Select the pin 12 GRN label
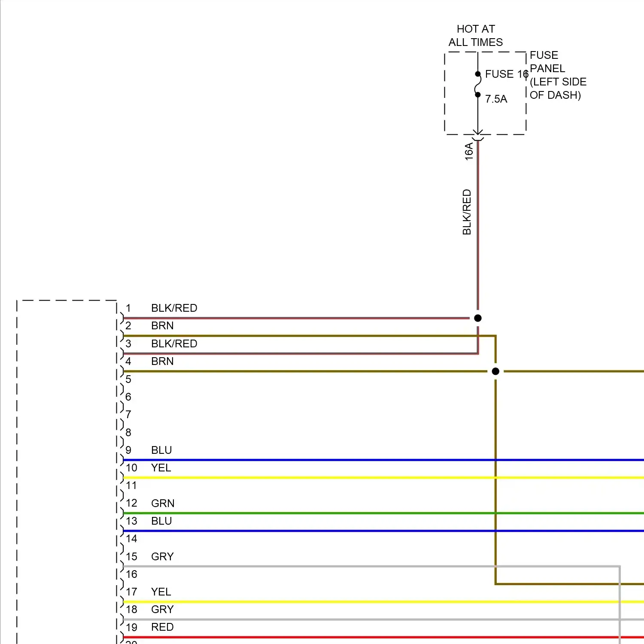This screenshot has width=644, height=644. [x=163, y=503]
